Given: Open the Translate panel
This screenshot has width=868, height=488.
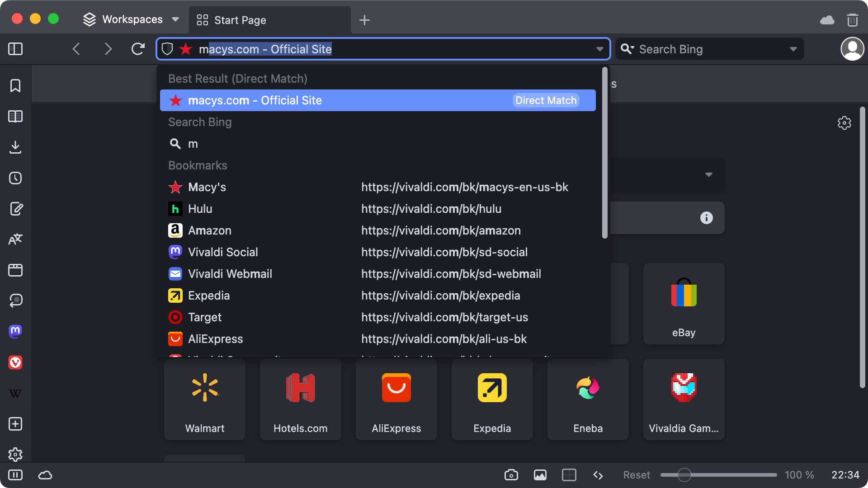Looking at the screenshot, I should pos(15,239).
